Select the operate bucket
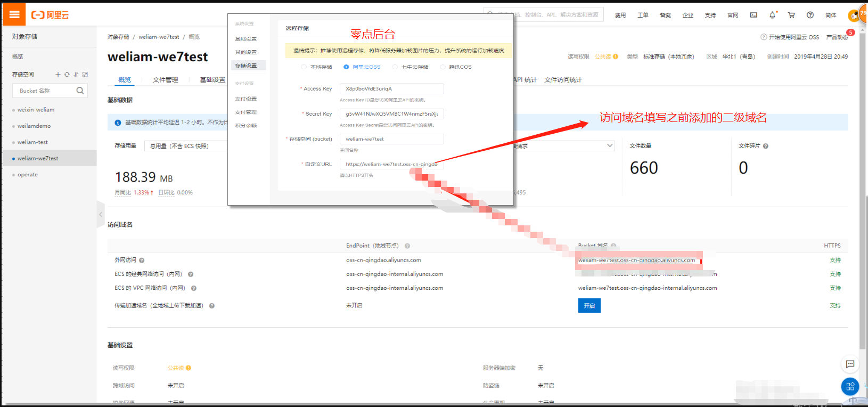 click(x=28, y=175)
